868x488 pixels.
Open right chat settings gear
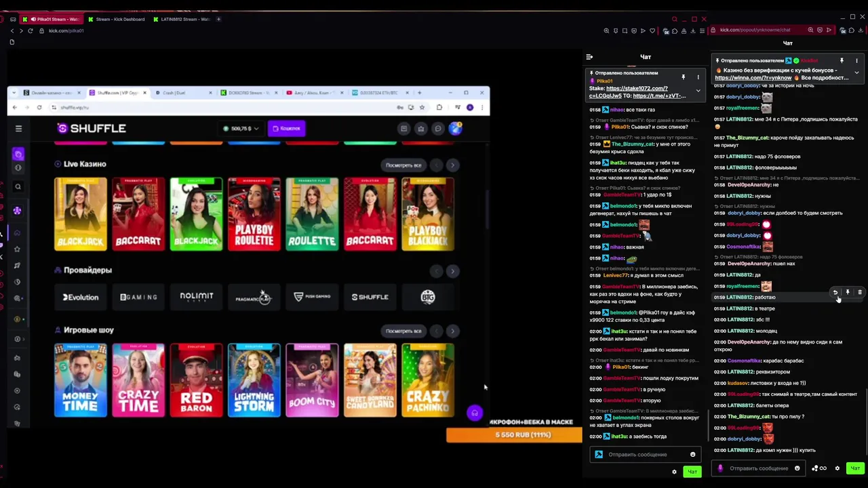(837, 468)
